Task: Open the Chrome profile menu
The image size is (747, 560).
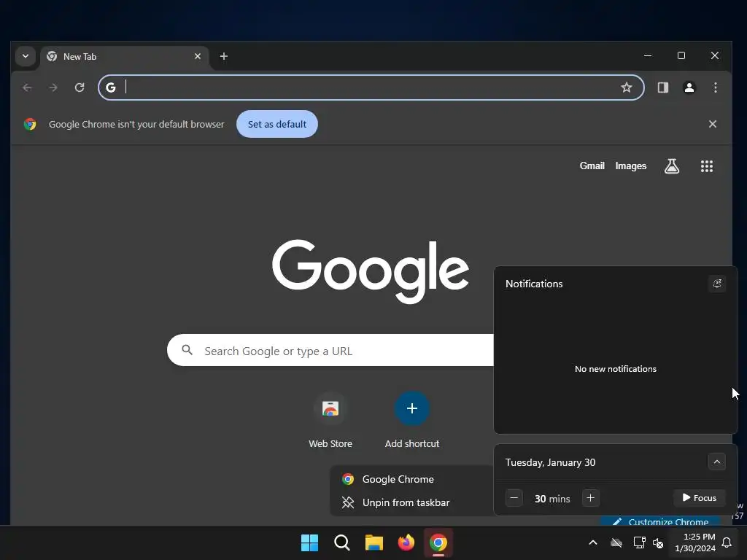Action: pos(689,87)
